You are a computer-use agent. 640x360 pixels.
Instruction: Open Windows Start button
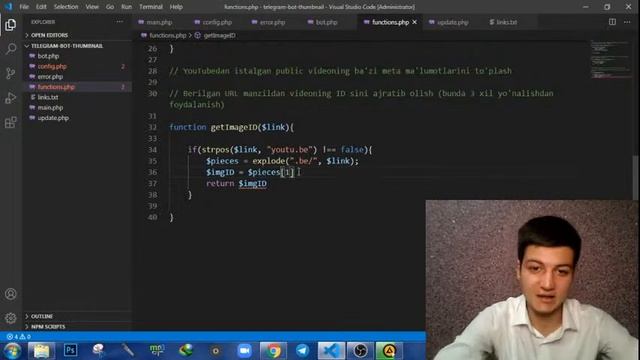coord(12,351)
